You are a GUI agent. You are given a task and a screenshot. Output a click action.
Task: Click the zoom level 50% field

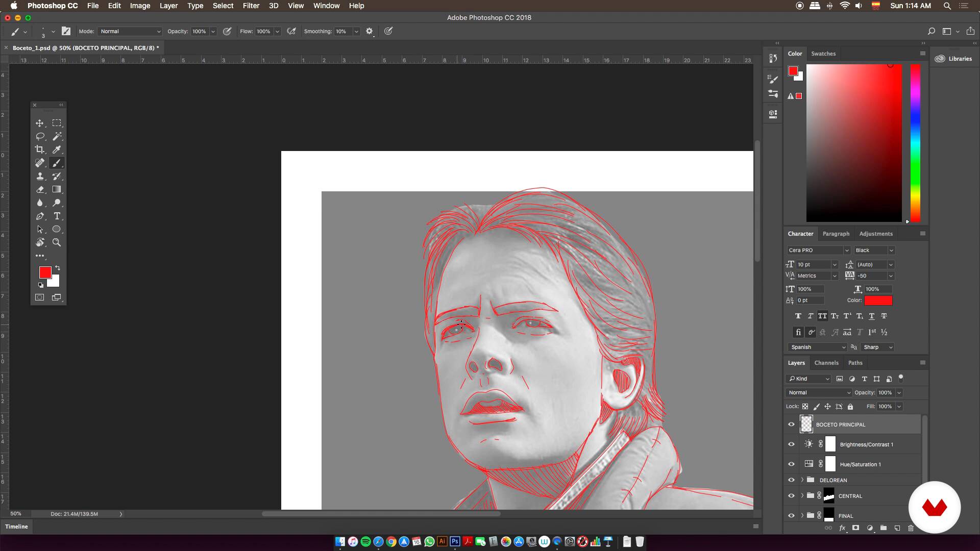pyautogui.click(x=16, y=514)
